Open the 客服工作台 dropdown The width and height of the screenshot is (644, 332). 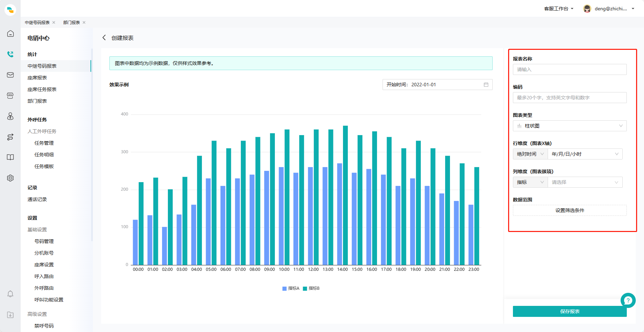pos(559,9)
